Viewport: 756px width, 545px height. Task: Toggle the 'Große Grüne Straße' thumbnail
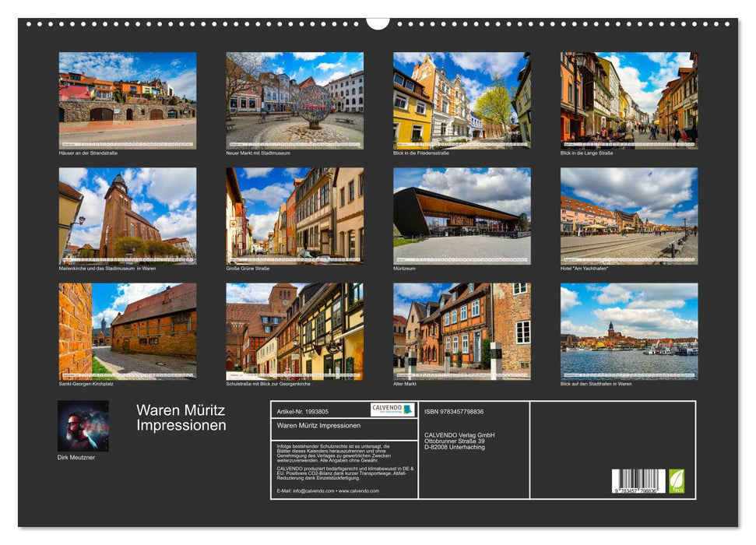tap(288, 218)
